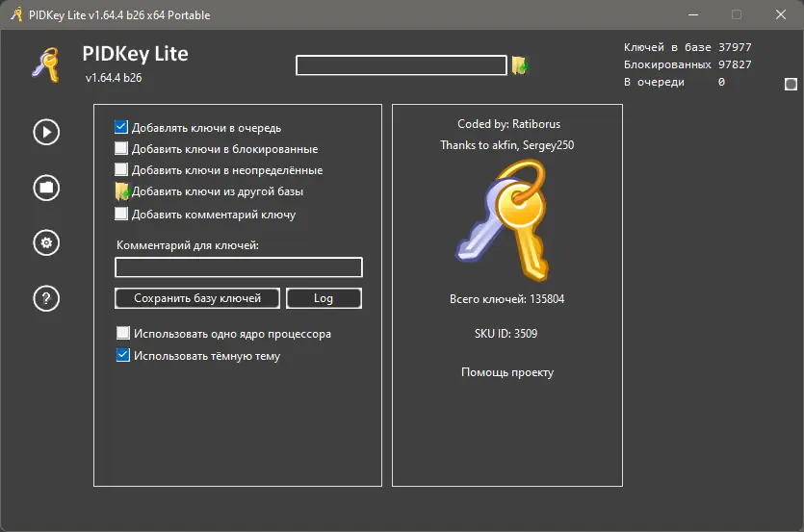Image resolution: width=804 pixels, height=532 pixels.
Task: Click the question mark help icon
Action: [46, 298]
